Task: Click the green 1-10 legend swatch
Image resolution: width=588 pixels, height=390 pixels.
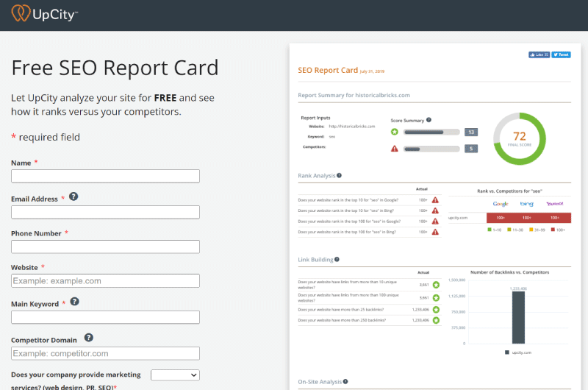Action: tap(490, 230)
